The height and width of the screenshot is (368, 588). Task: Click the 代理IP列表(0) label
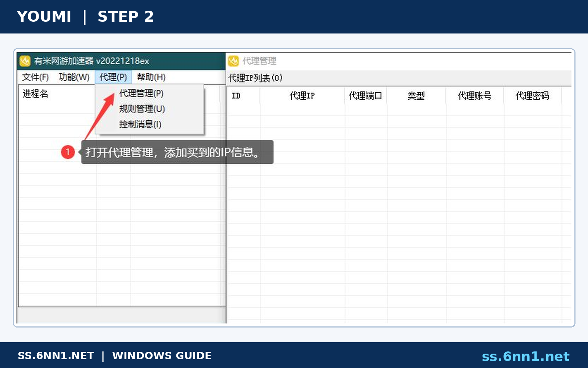coord(255,78)
